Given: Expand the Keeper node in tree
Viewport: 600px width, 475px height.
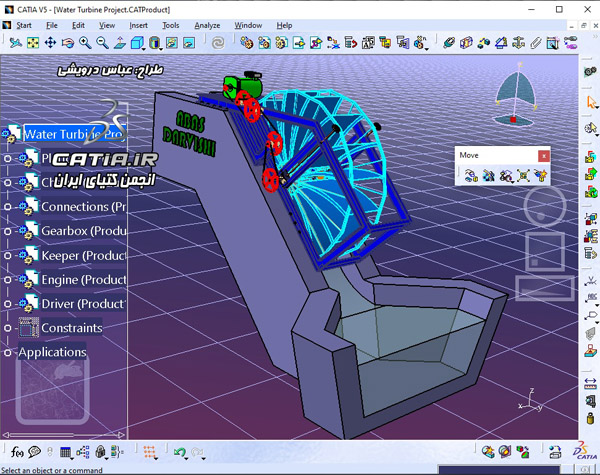Looking at the screenshot, I should coord(8,255).
